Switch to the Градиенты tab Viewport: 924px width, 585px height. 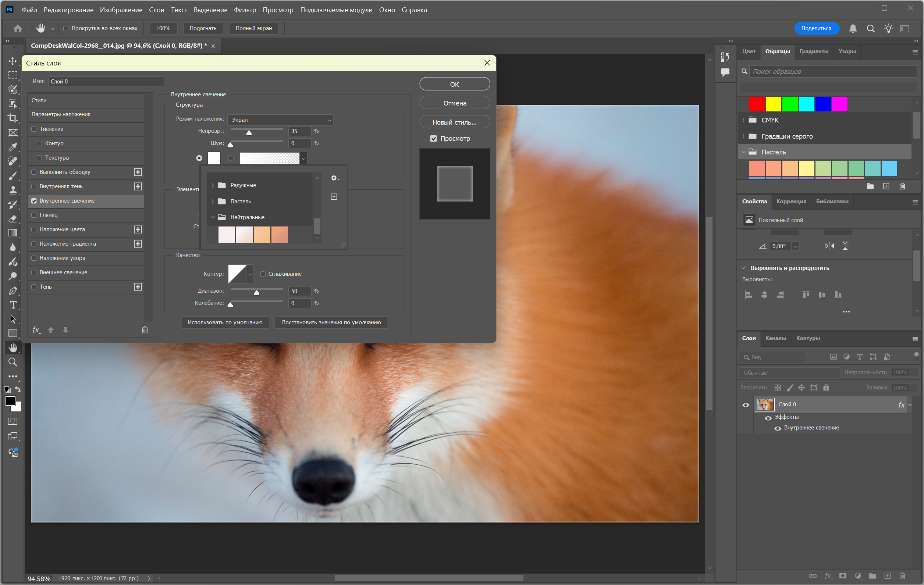(814, 51)
